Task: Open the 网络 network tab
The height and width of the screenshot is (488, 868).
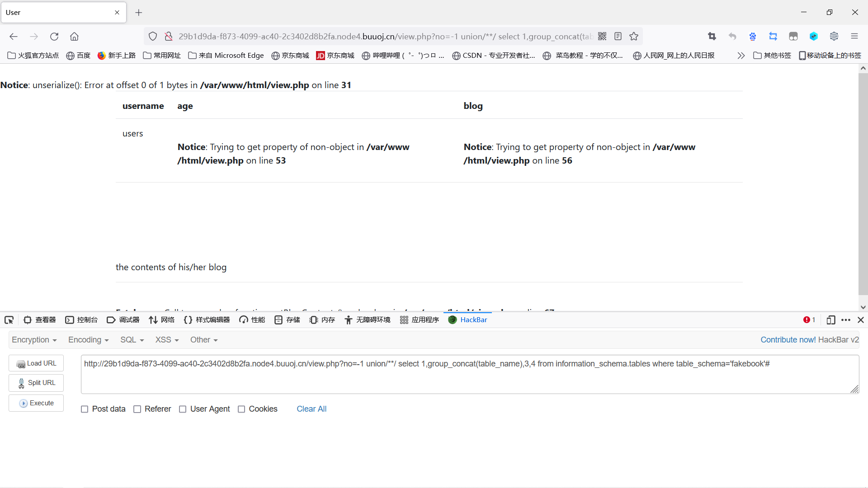Action: (x=161, y=320)
